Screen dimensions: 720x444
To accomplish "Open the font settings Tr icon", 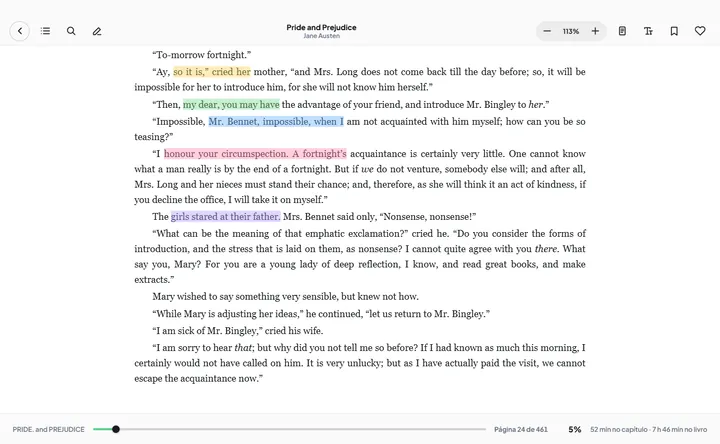I will [x=648, y=31].
